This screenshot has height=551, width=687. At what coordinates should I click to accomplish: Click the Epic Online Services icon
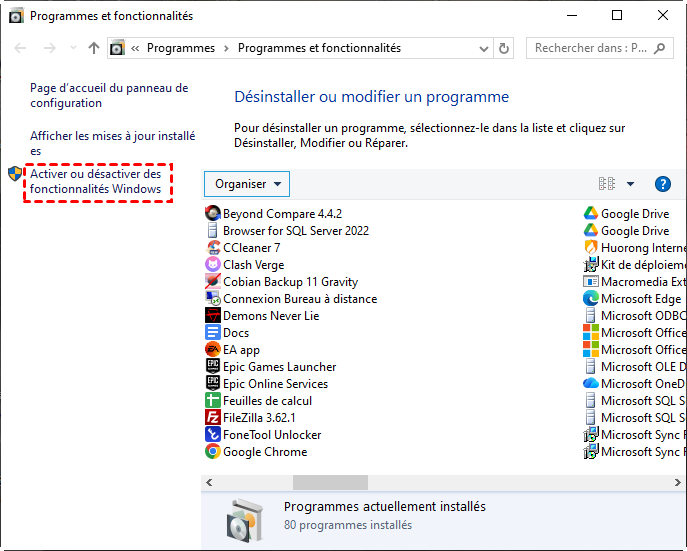[x=212, y=383]
